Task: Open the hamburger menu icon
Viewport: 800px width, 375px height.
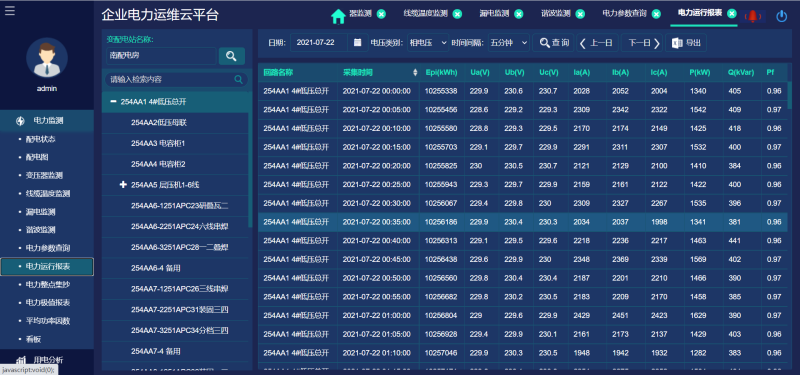Action: coord(10,10)
